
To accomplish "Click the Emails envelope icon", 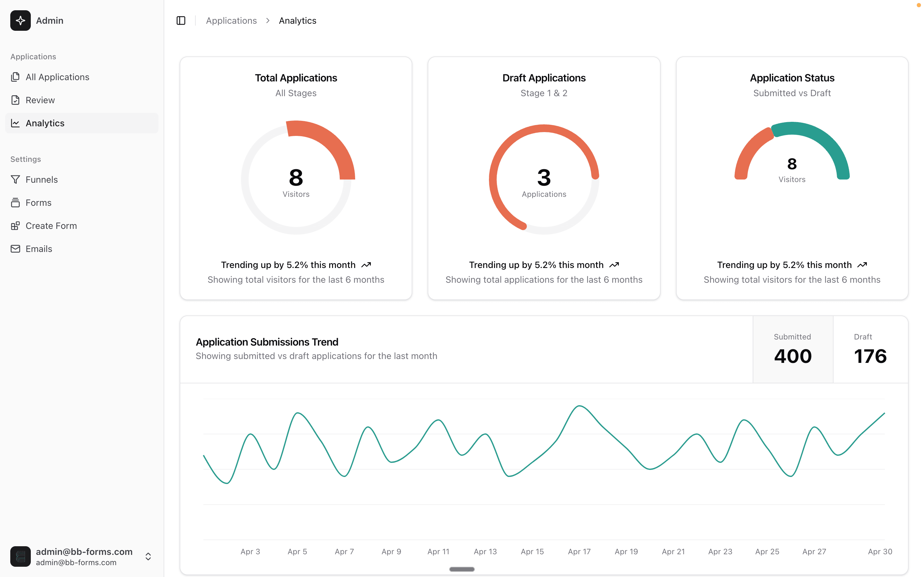I will coord(15,249).
